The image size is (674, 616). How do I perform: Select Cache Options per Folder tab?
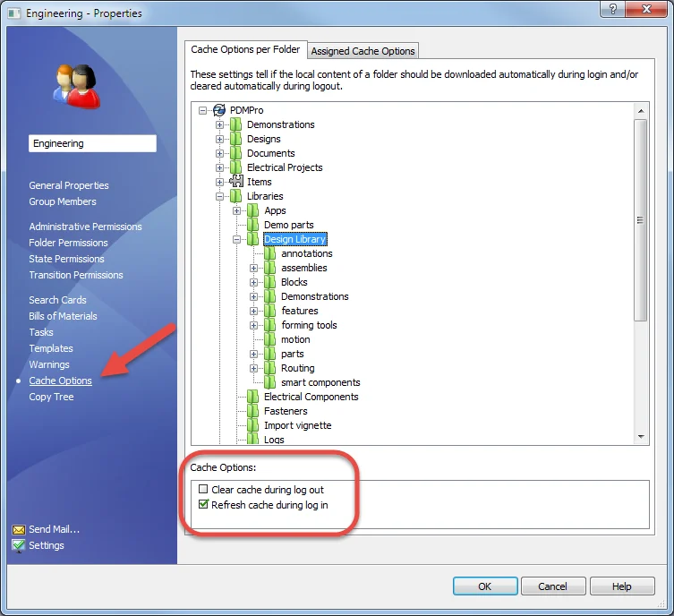[x=245, y=49]
